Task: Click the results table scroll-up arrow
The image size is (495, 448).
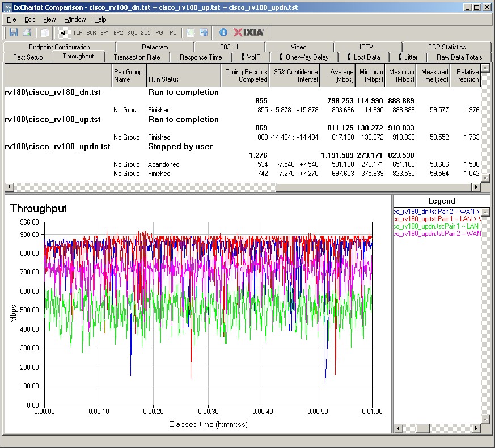Action: point(485,67)
